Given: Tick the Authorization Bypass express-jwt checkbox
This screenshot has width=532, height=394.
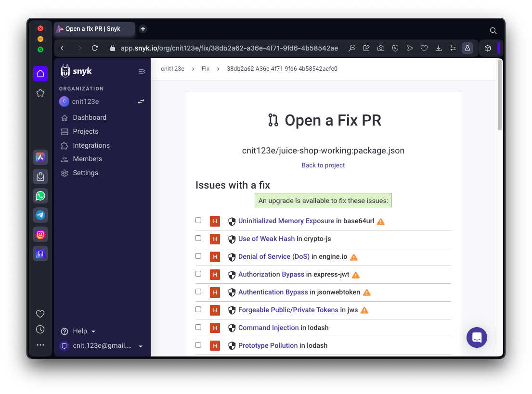Looking at the screenshot, I should pyautogui.click(x=198, y=274).
